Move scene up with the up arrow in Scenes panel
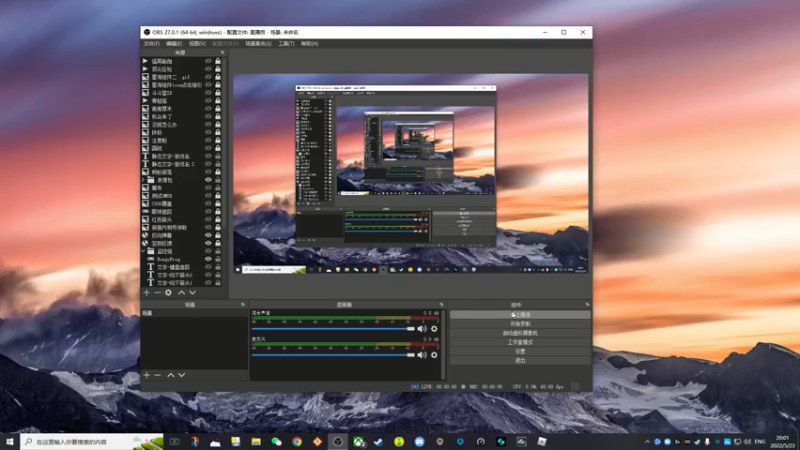This screenshot has width=800, height=450. point(170,375)
